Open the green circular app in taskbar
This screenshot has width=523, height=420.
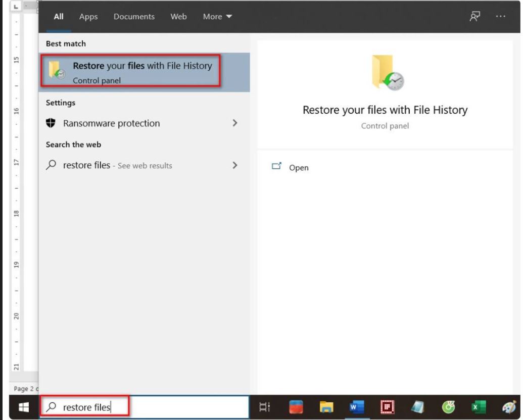point(448,407)
